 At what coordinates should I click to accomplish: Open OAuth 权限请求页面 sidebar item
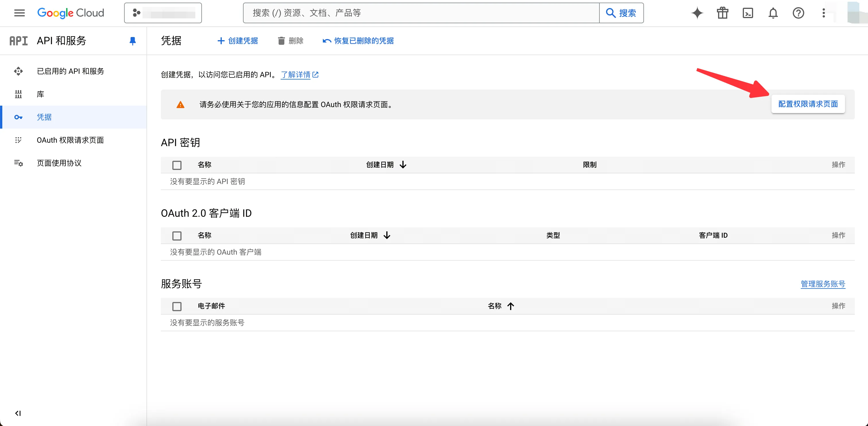click(x=74, y=140)
